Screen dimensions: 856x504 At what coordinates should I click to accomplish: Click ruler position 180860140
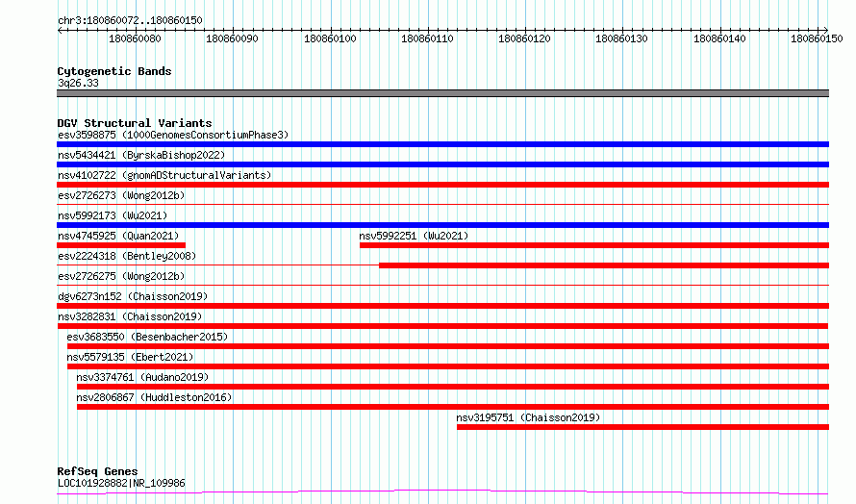tap(719, 38)
